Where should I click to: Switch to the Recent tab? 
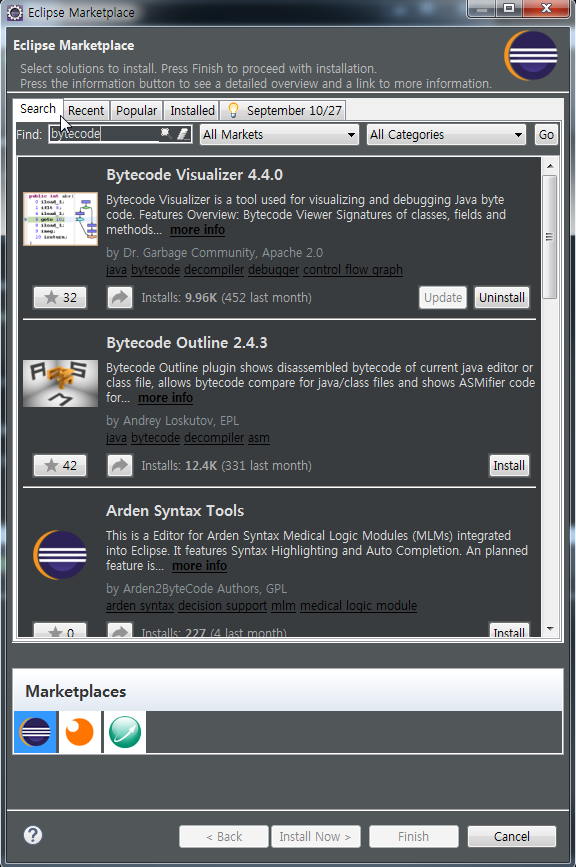86,111
